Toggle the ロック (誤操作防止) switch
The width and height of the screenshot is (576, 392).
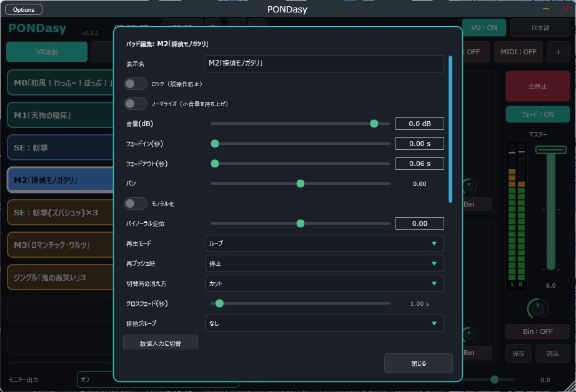(135, 84)
